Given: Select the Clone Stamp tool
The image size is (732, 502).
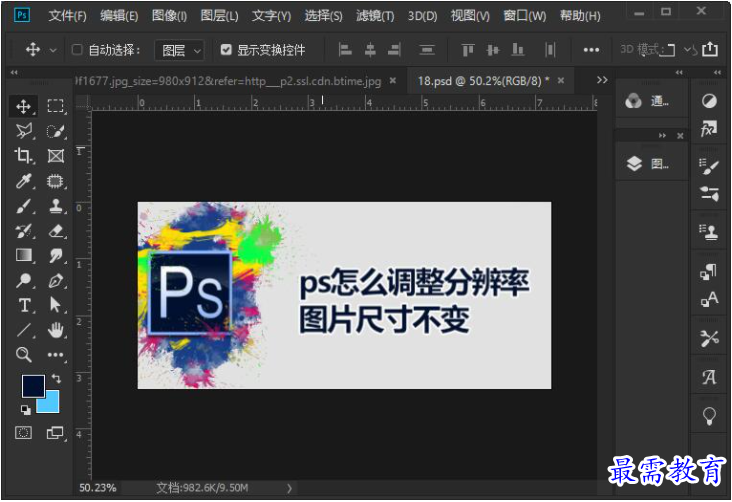Looking at the screenshot, I should [x=56, y=206].
